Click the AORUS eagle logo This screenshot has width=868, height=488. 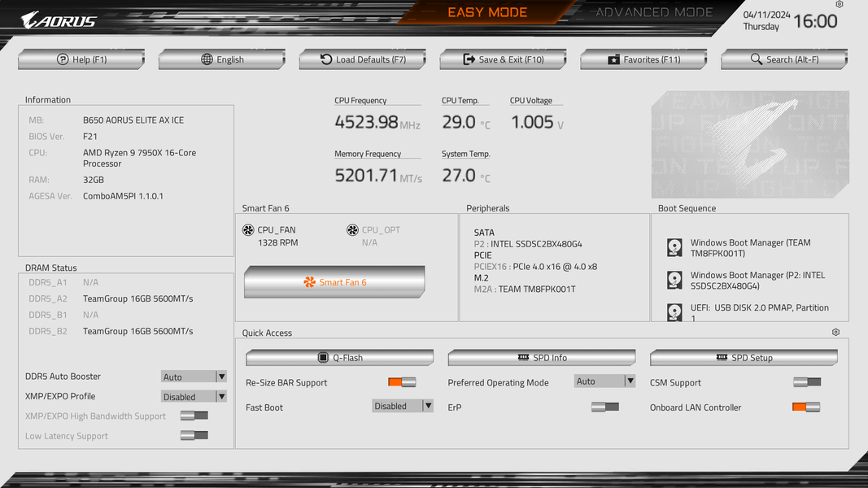coord(58,20)
